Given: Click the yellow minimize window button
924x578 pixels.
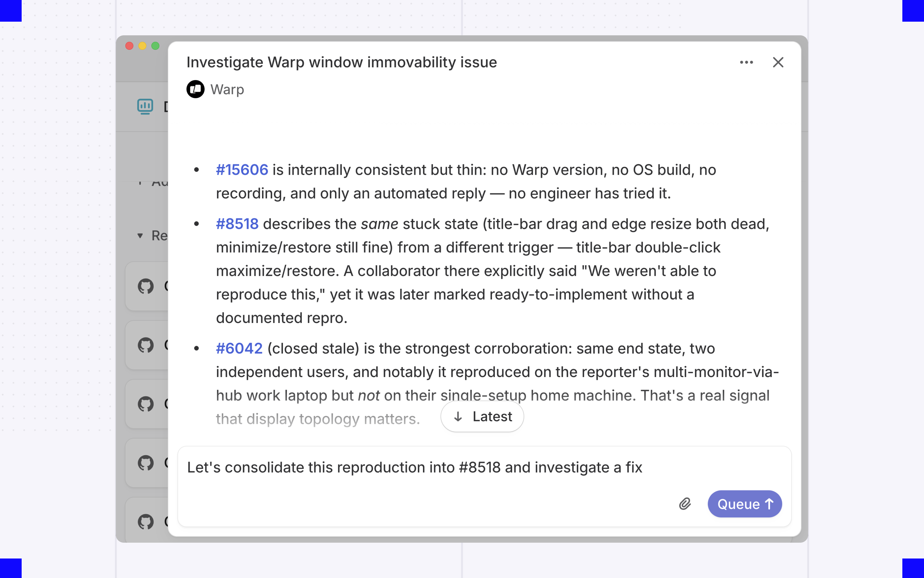Looking at the screenshot, I should (x=143, y=46).
